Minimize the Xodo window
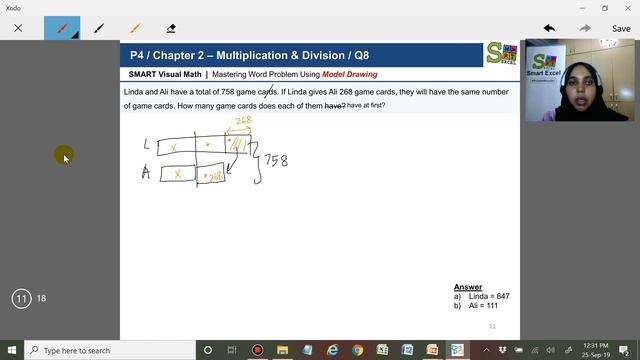 coord(582,8)
